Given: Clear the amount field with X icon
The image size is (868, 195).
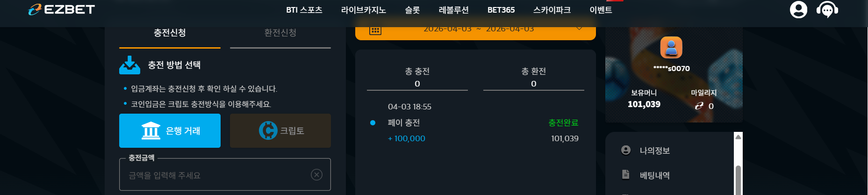Looking at the screenshot, I should 316,175.
